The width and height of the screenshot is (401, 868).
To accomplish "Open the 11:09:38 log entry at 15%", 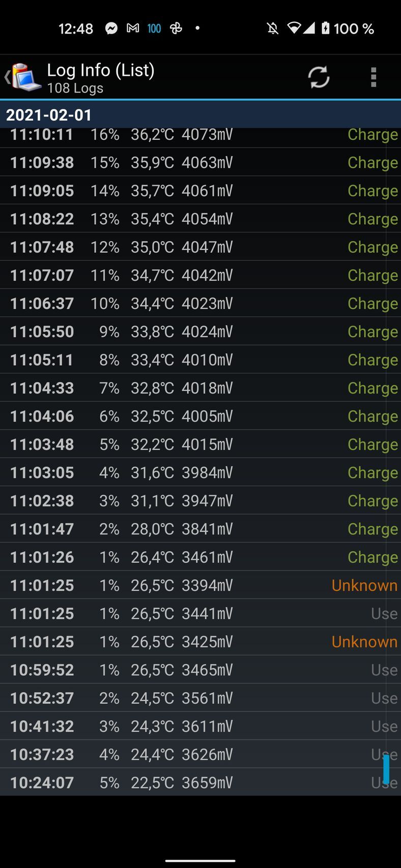I will [200, 163].
